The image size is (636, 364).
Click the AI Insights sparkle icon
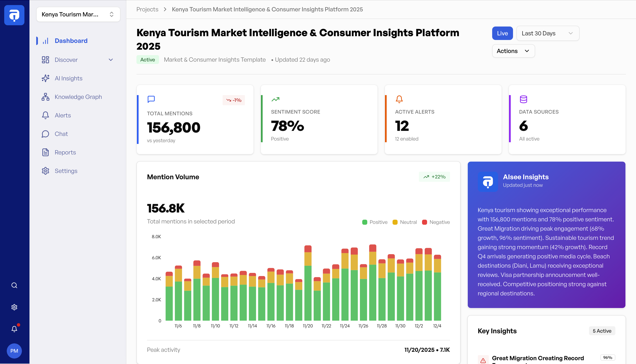tap(45, 78)
